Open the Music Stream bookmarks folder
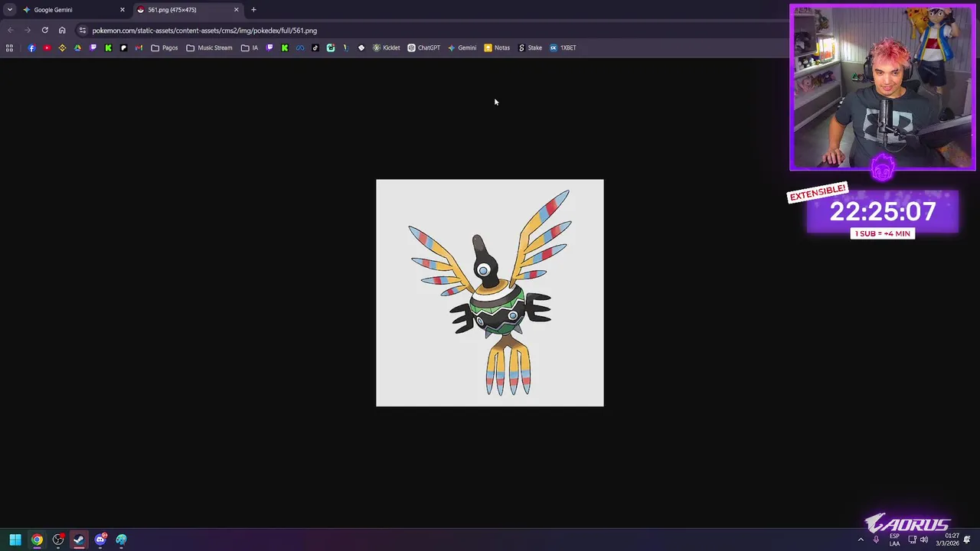980x551 pixels. (x=209, y=47)
